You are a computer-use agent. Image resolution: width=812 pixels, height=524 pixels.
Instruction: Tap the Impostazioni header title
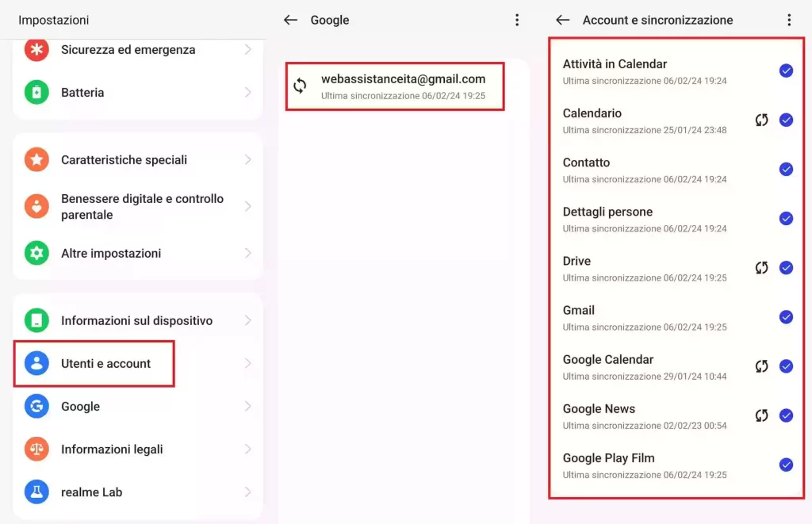click(x=54, y=20)
